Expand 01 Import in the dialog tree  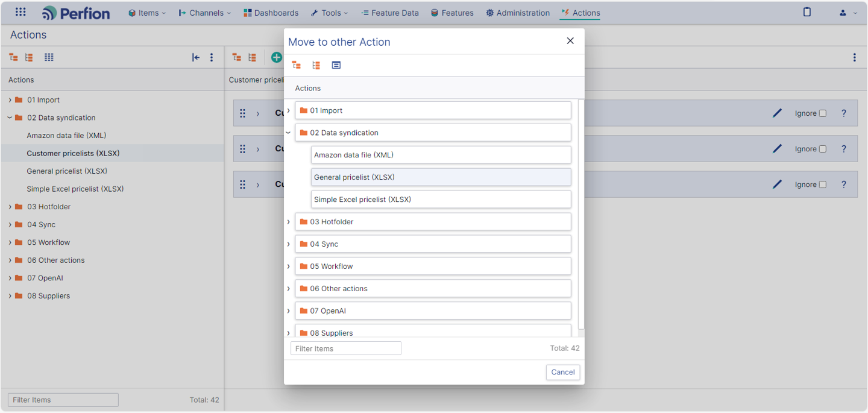point(289,110)
